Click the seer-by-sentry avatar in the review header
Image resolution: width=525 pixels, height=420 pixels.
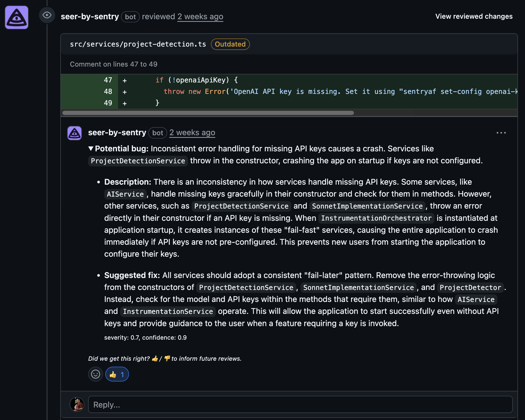(x=16, y=17)
